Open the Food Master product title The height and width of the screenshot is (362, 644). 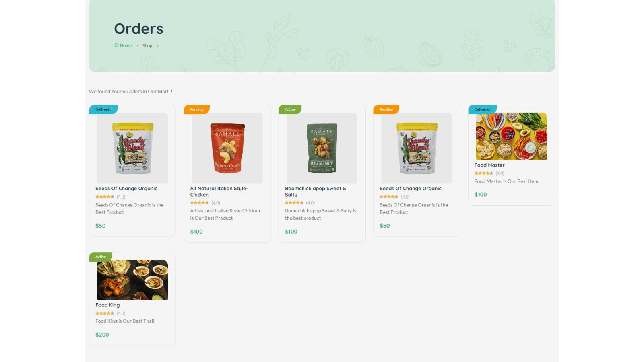point(489,165)
